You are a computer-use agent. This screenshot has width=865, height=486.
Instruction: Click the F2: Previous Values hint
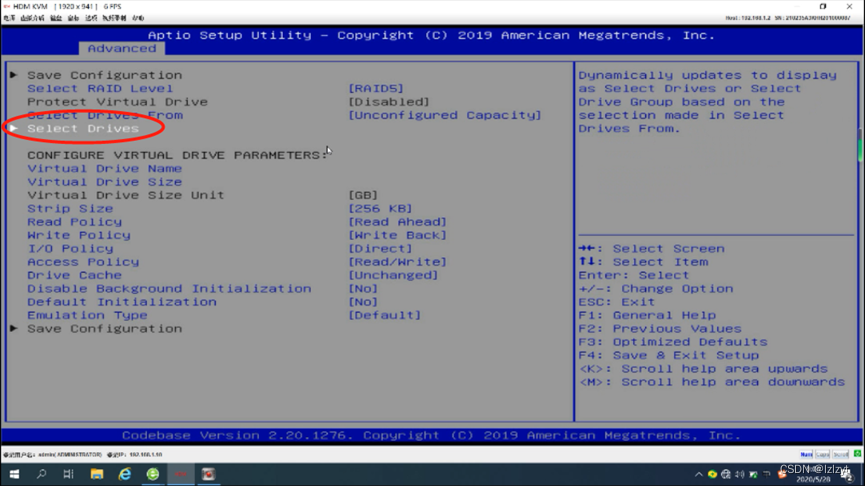[x=660, y=329]
